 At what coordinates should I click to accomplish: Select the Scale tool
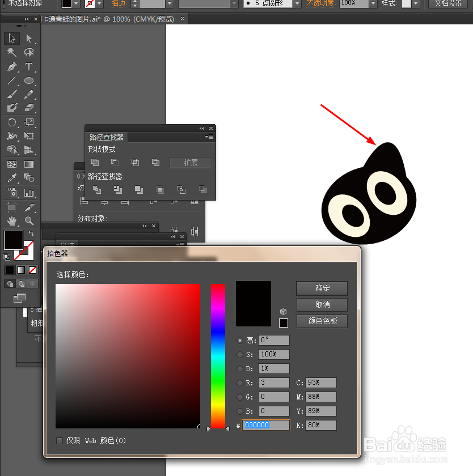point(29,122)
